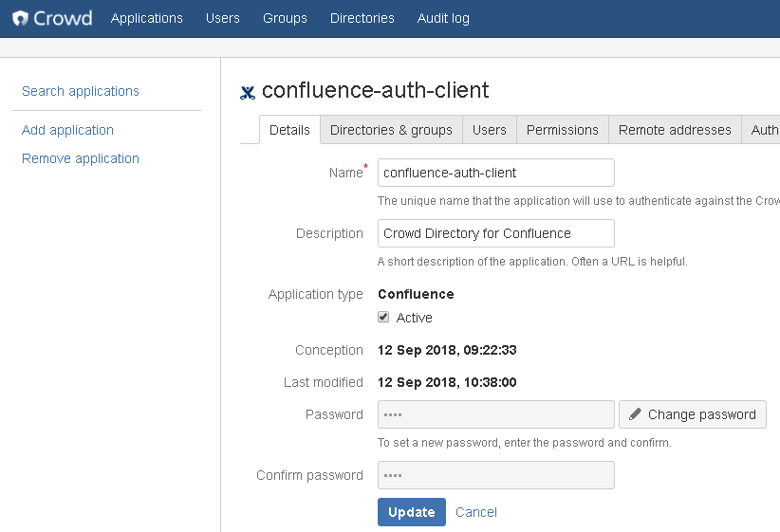Click the Application type value Confluence

tap(416, 294)
